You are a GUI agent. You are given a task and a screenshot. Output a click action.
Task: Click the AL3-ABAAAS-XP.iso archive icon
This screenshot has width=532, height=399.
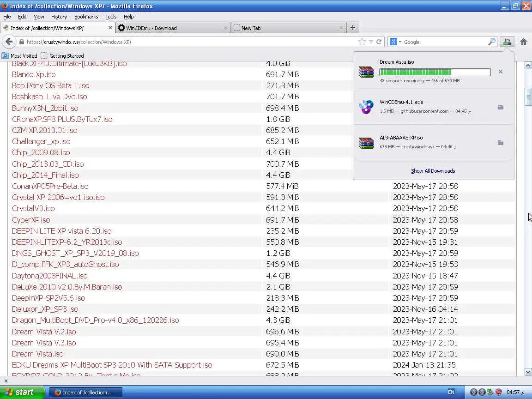pos(366,143)
